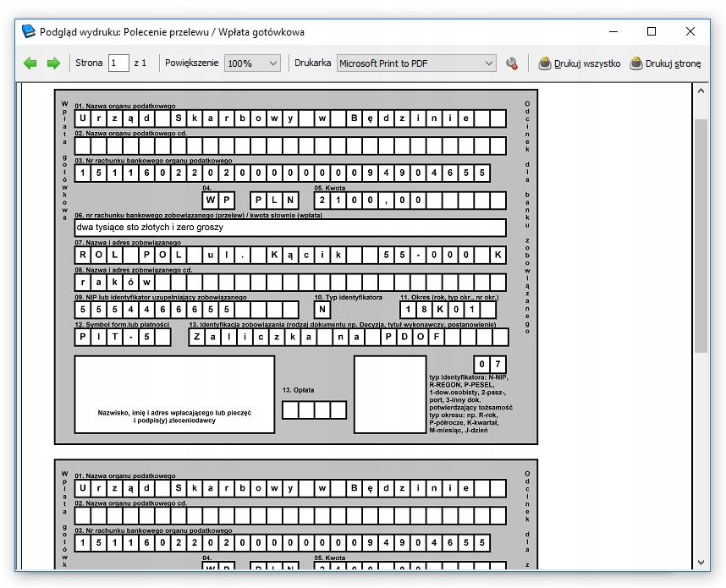This screenshot has width=726, height=588.
Task: Click the signature box 'Nazwisko, imię i adres wpłacającego'
Action: (174, 394)
